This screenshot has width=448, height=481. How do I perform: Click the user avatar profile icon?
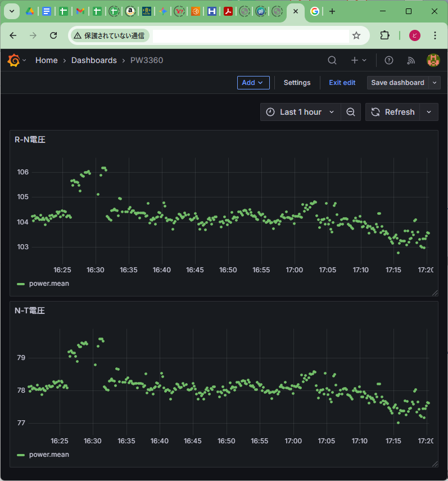[x=433, y=60]
